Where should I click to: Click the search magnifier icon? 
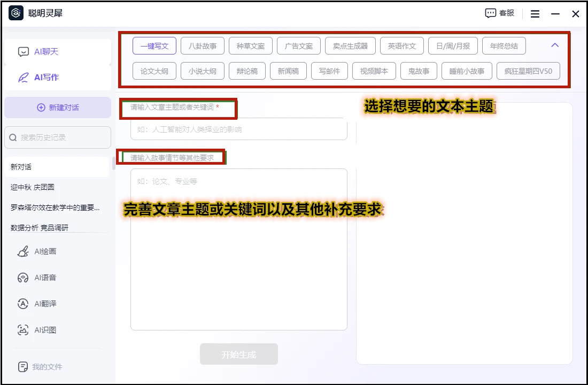pyautogui.click(x=13, y=138)
